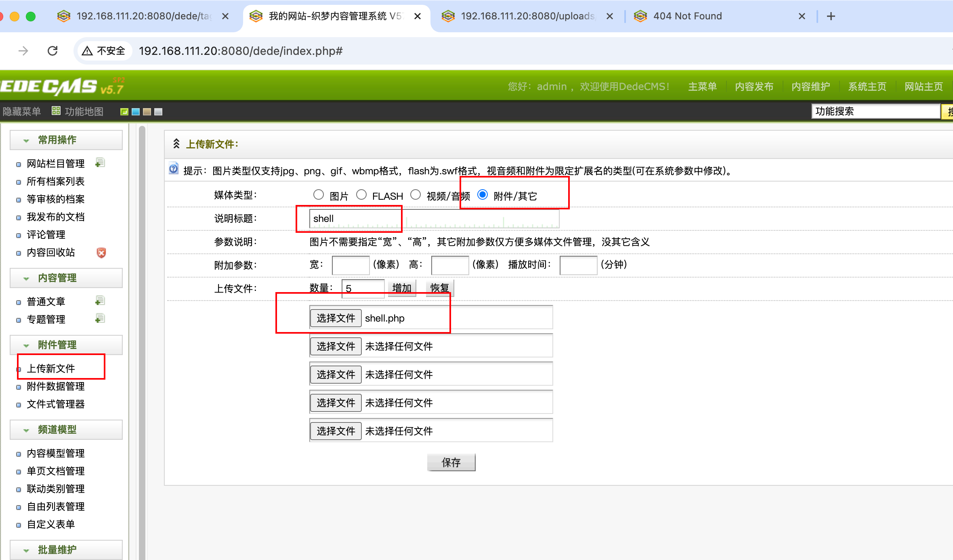Click the 功能搜索 search input field
This screenshot has height=560, width=953.
click(x=875, y=111)
